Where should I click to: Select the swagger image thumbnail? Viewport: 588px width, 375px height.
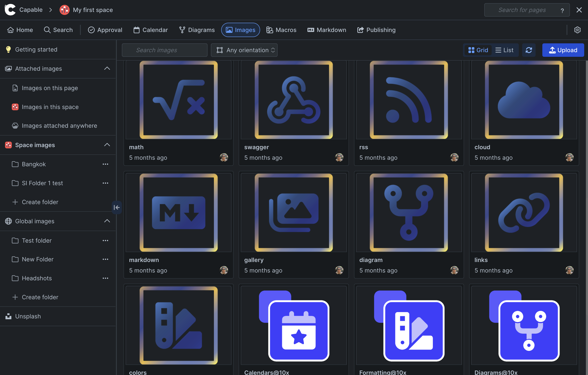tap(294, 100)
